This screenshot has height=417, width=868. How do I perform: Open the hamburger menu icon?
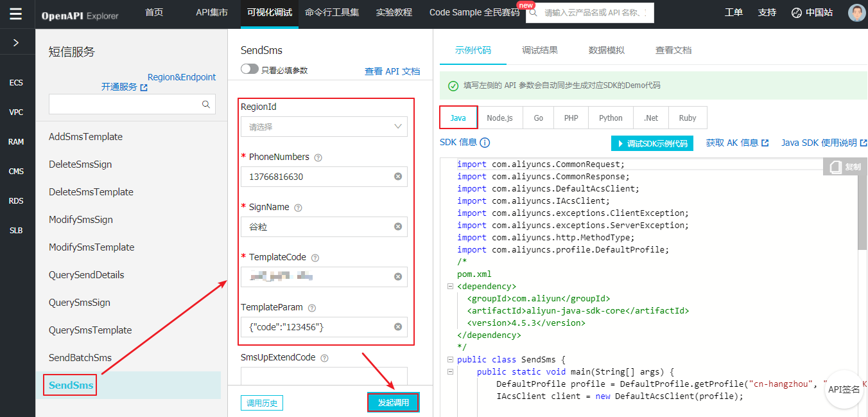[x=16, y=13]
